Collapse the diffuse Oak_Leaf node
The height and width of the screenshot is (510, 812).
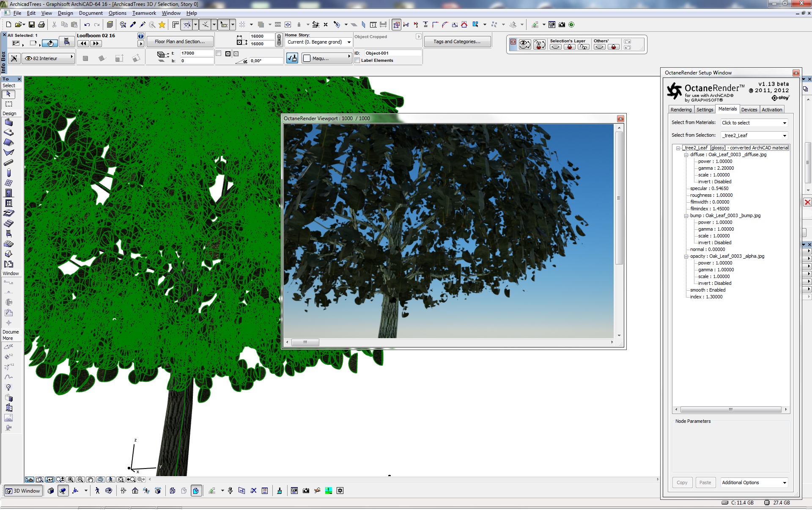[x=686, y=155]
